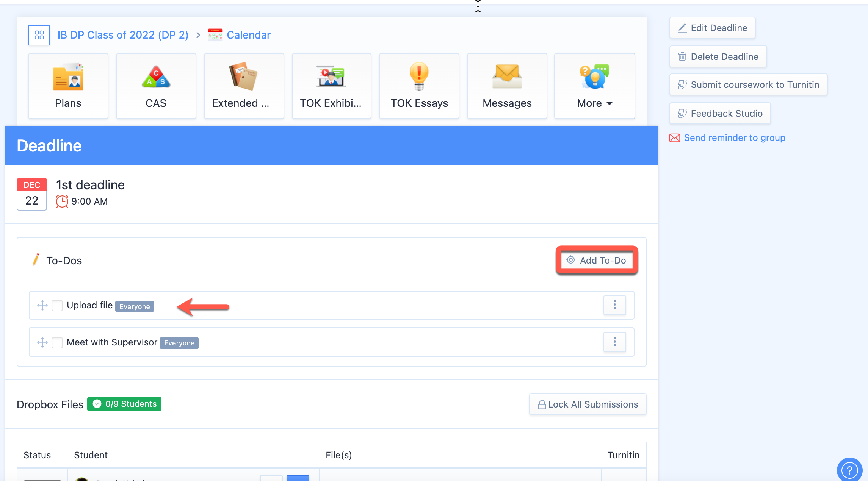
Task: Open options menu for Meet with Supervisor
Action: pos(615,342)
